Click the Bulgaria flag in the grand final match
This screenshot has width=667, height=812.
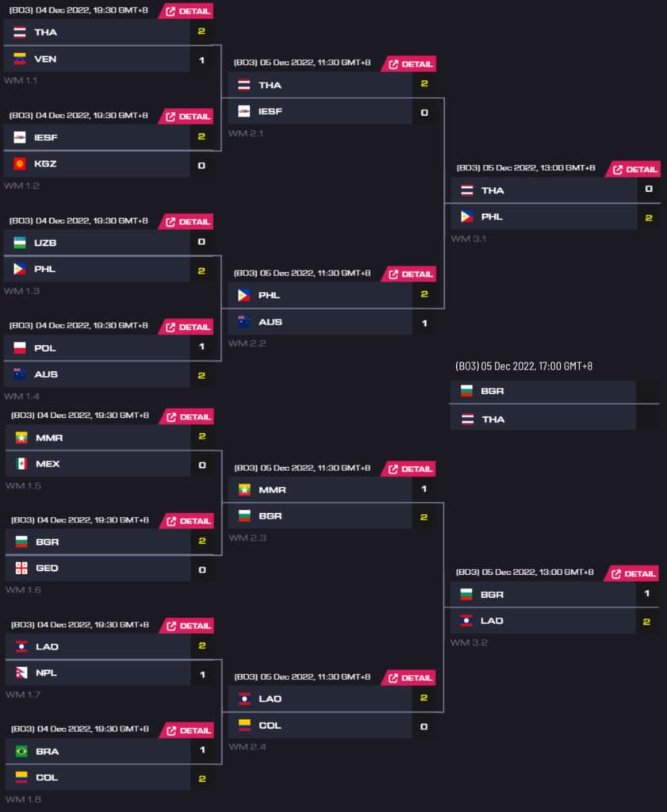467,391
